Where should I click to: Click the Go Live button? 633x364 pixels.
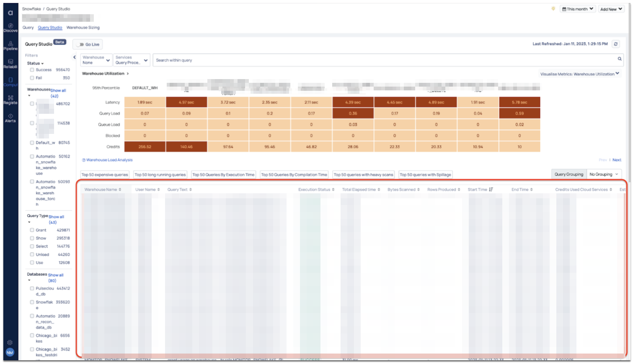(87, 44)
